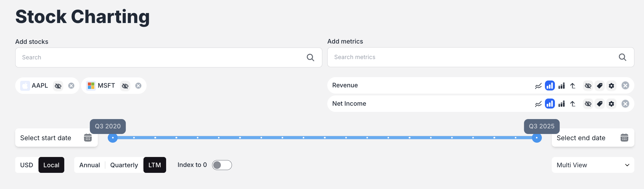Hide the Revenue metric
644x189 pixels.
[588, 86]
